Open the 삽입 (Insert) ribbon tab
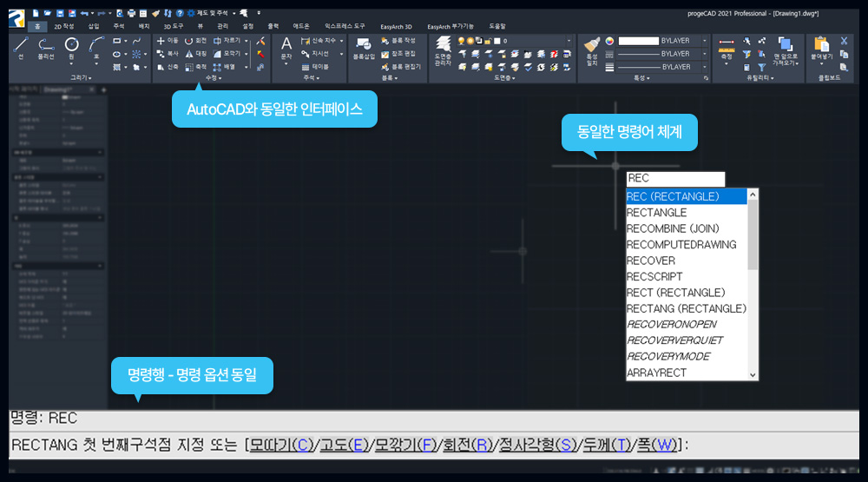This screenshot has width=868, height=482. [x=94, y=26]
